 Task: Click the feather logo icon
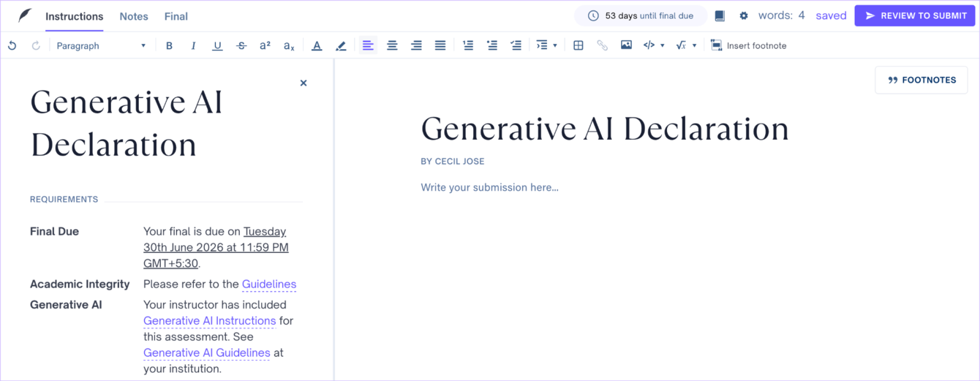click(x=24, y=15)
